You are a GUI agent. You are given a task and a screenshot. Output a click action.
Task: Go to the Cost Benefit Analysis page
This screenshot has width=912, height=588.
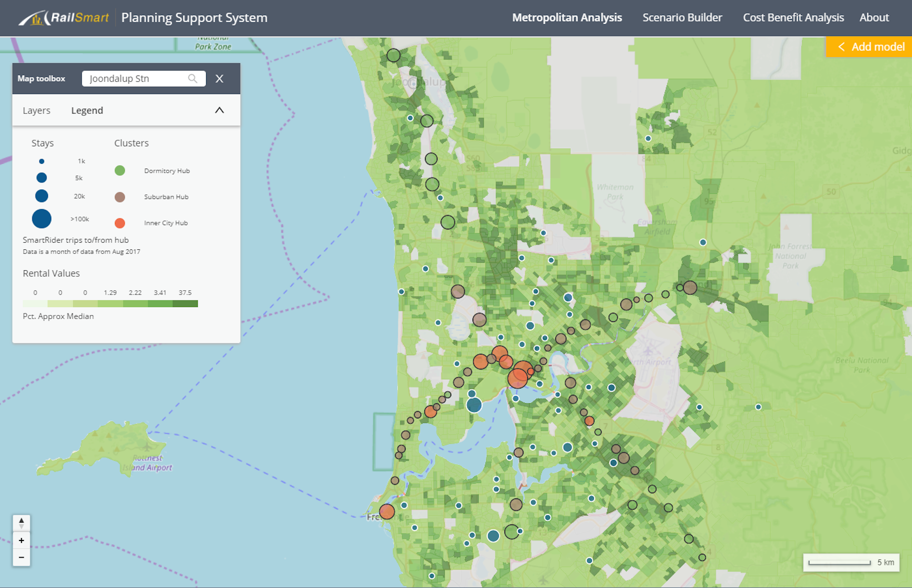point(793,18)
